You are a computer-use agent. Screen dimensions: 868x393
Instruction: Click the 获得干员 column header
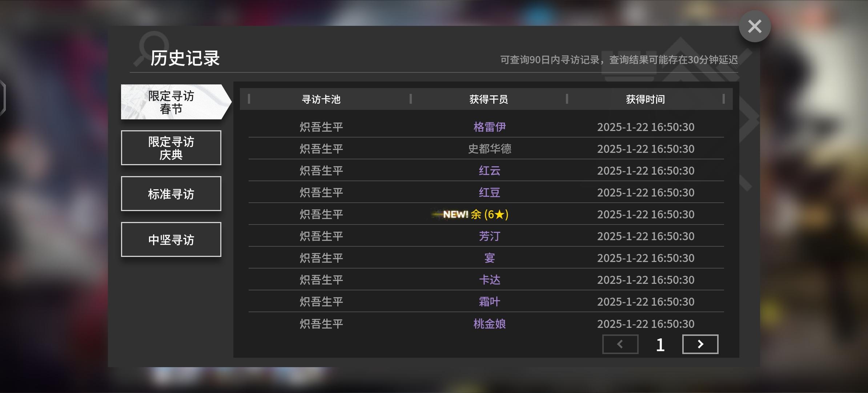(489, 99)
